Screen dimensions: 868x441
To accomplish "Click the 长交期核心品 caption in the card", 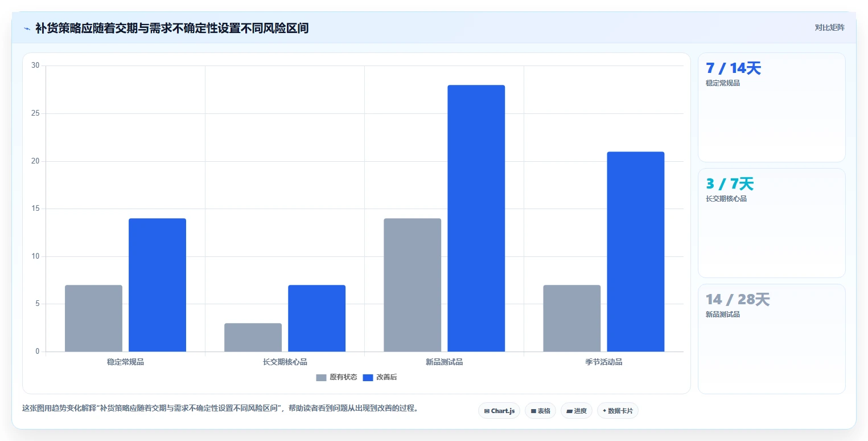I will click(726, 199).
